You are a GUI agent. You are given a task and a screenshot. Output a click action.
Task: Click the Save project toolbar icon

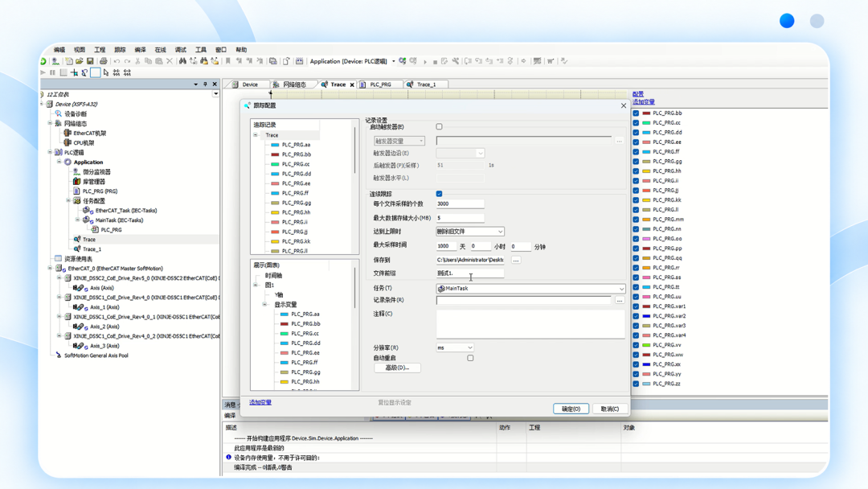[90, 61]
